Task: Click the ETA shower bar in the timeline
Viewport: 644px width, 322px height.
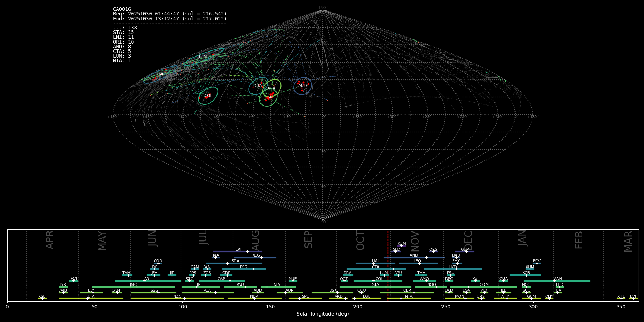Action: (x=91, y=298)
